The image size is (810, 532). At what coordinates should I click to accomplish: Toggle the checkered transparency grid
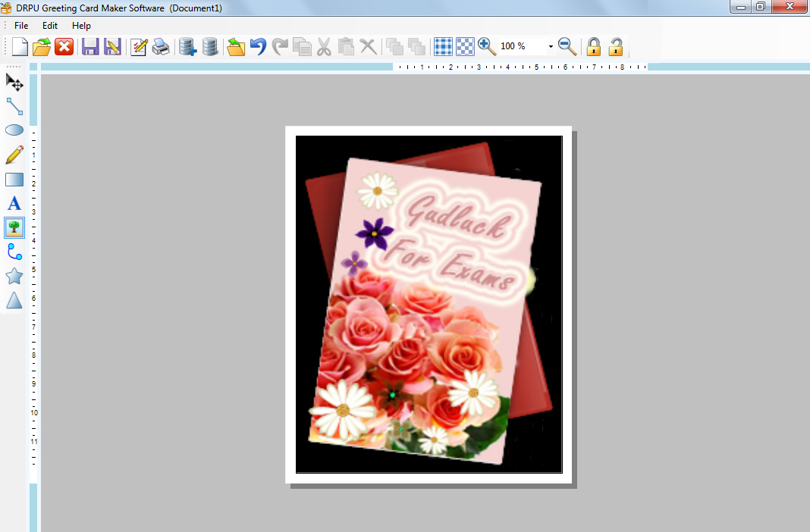(x=465, y=46)
